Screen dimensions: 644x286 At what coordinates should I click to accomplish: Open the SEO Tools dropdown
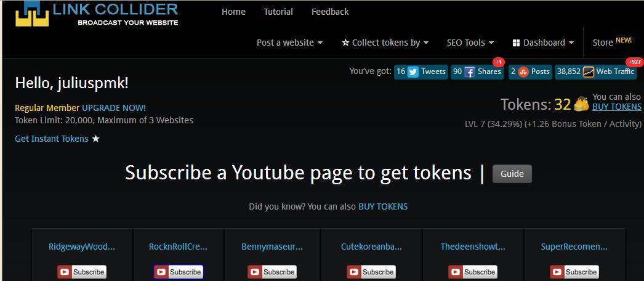[470, 43]
